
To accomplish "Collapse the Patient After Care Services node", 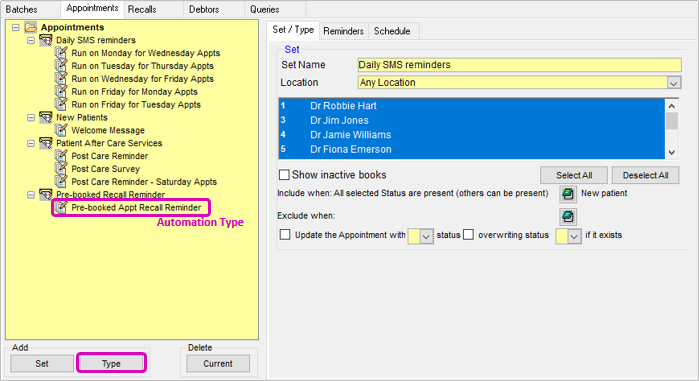I will click(31, 143).
